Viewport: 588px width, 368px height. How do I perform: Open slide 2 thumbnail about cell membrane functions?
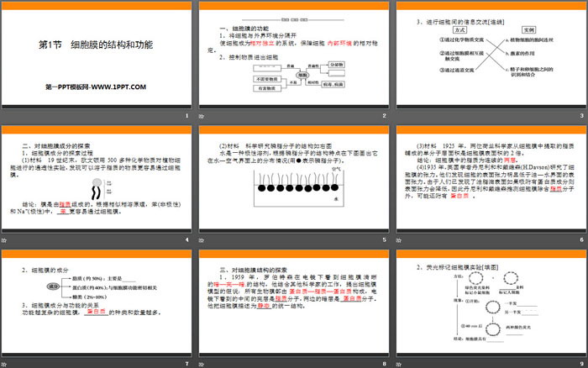point(294,55)
